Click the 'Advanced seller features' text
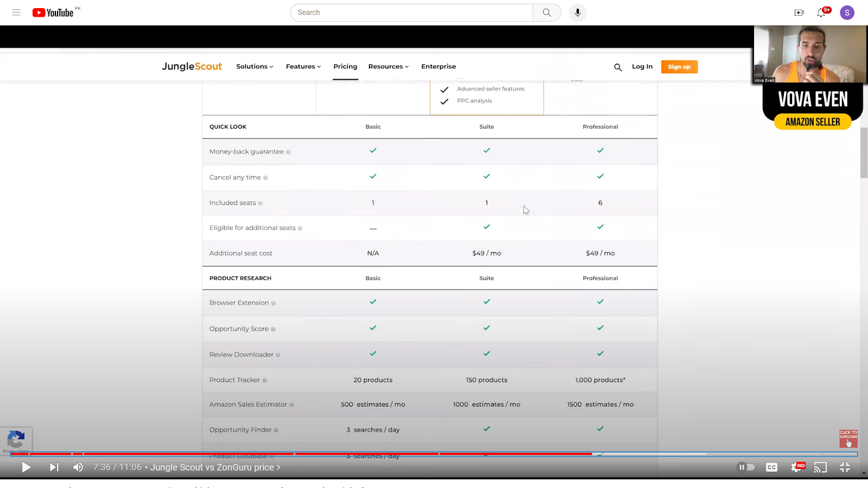 coord(490,89)
